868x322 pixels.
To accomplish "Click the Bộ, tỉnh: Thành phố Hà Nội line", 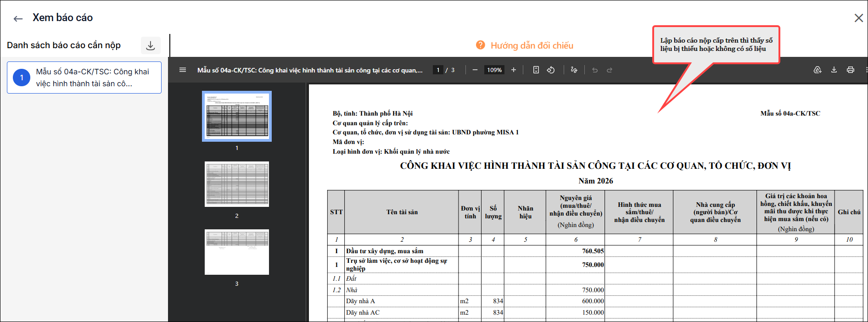I will pos(372,113).
